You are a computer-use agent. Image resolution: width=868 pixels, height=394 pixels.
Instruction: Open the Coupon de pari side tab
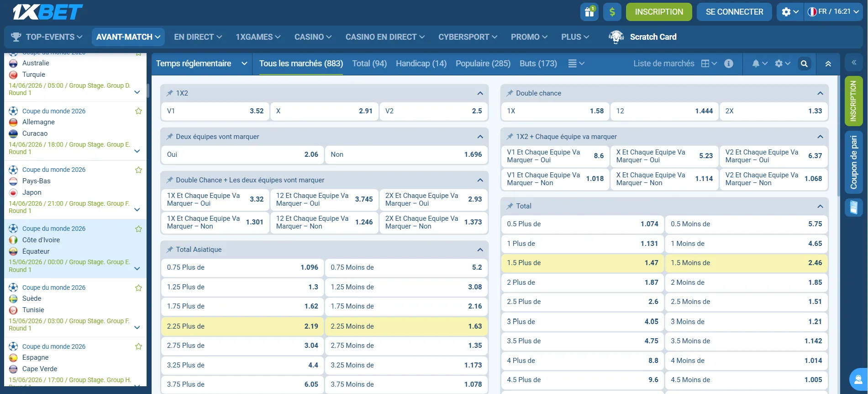[853, 163]
